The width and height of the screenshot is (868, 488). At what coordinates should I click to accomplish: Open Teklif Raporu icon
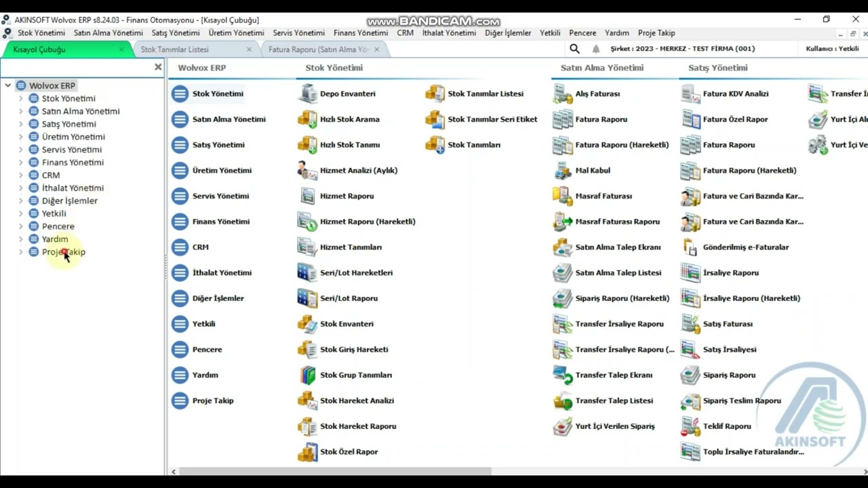(x=691, y=426)
